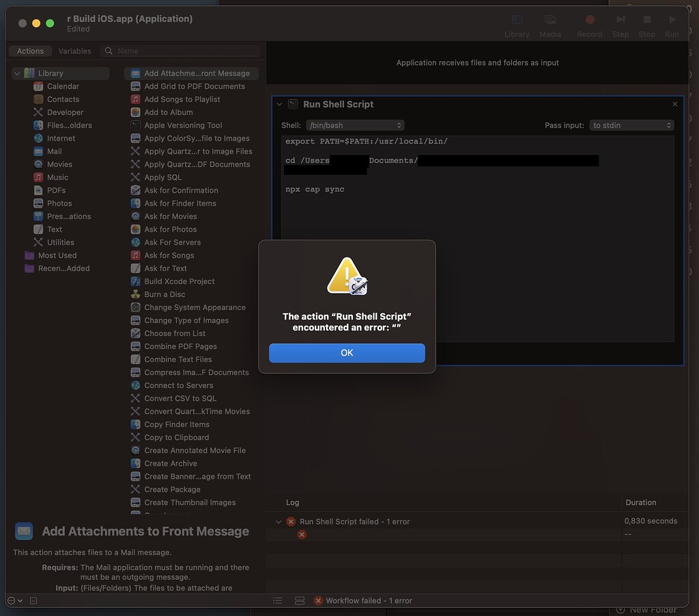Select Build Xcode Project action

click(180, 281)
